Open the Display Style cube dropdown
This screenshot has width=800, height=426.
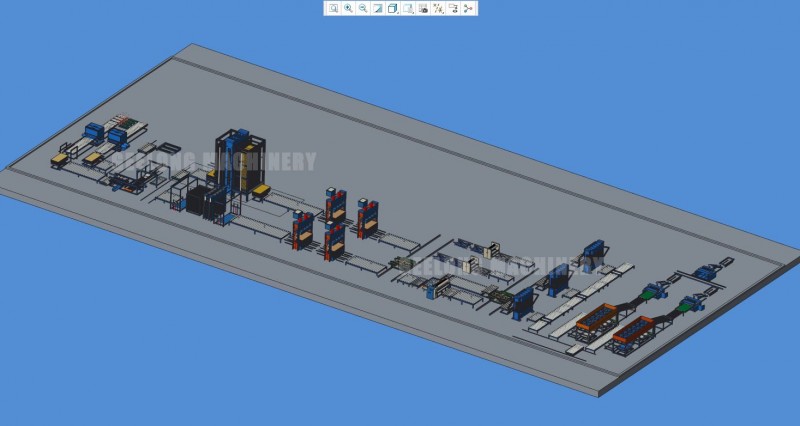[x=393, y=8]
